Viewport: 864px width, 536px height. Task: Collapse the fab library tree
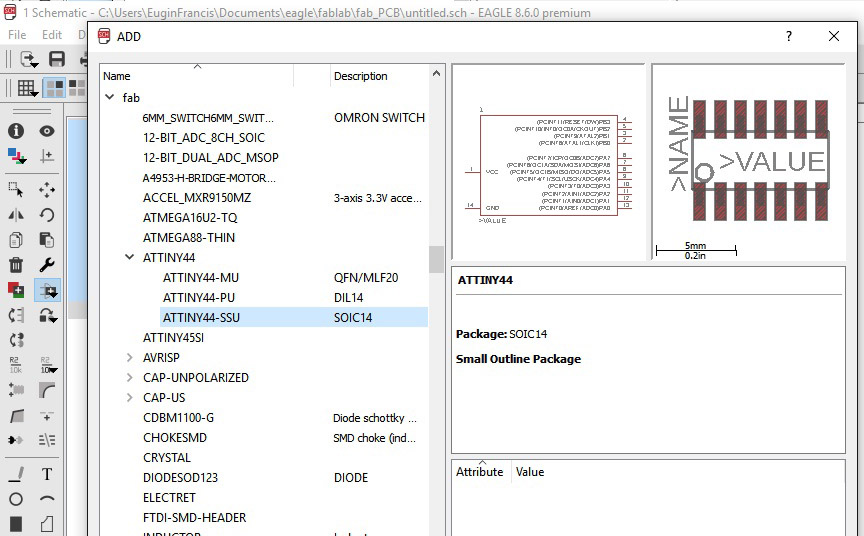[110, 98]
